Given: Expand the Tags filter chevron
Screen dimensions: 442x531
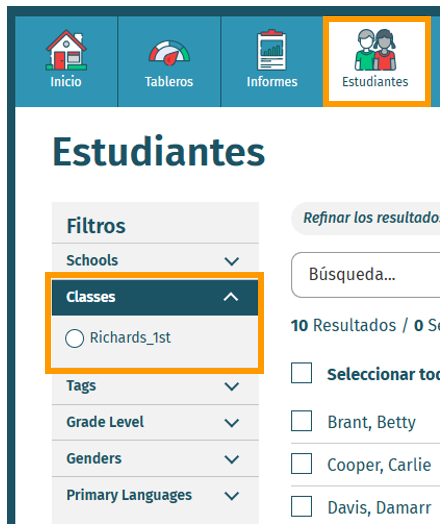Looking at the screenshot, I should tap(232, 386).
